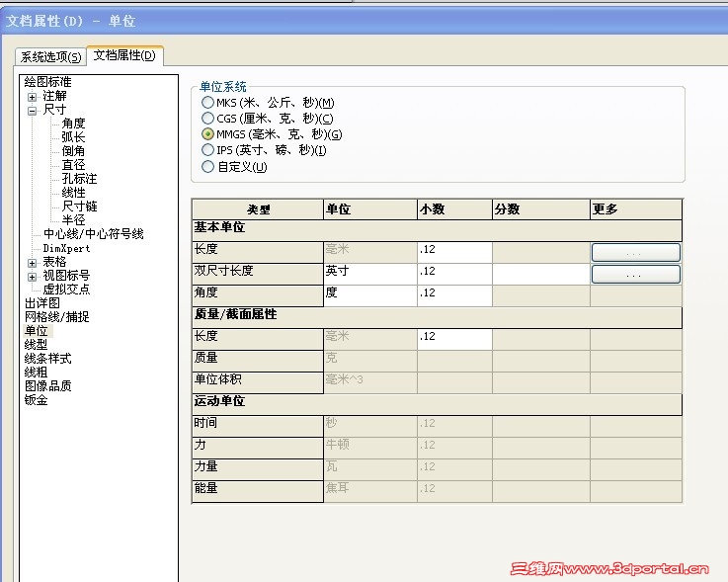This screenshot has height=582, width=728.
Task: Select 尺寸链 dimension settings
Action: [79, 207]
